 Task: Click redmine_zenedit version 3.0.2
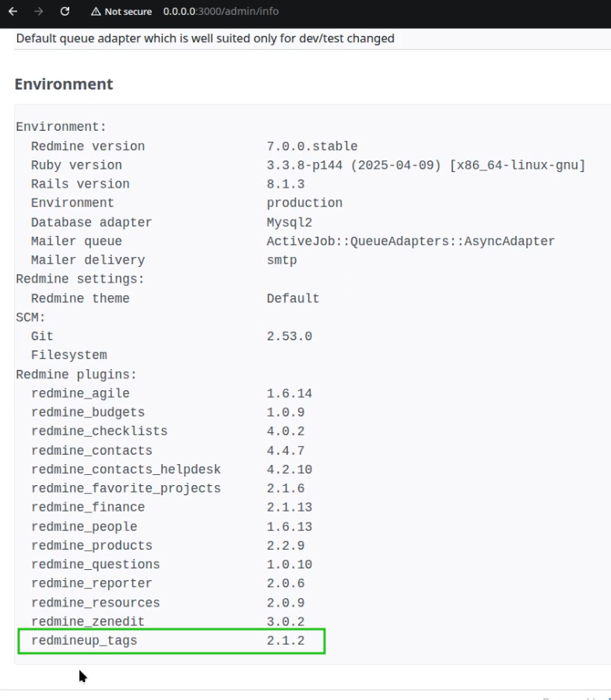click(x=286, y=621)
